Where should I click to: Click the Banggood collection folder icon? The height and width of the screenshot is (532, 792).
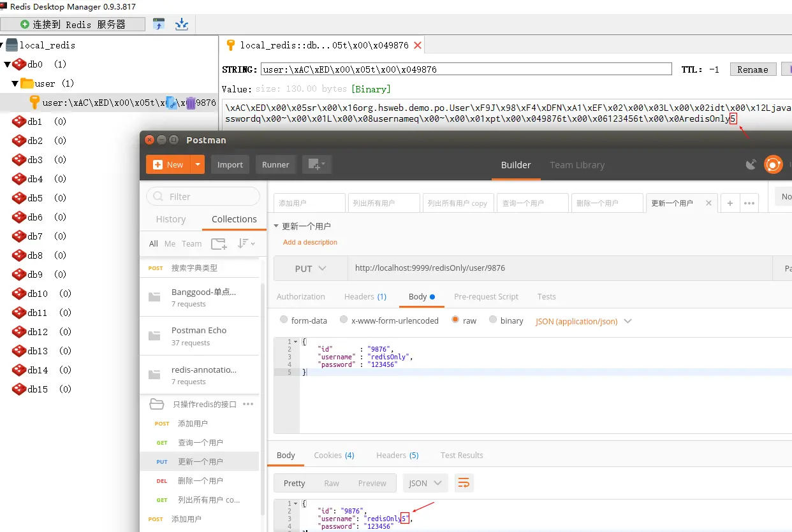154,297
